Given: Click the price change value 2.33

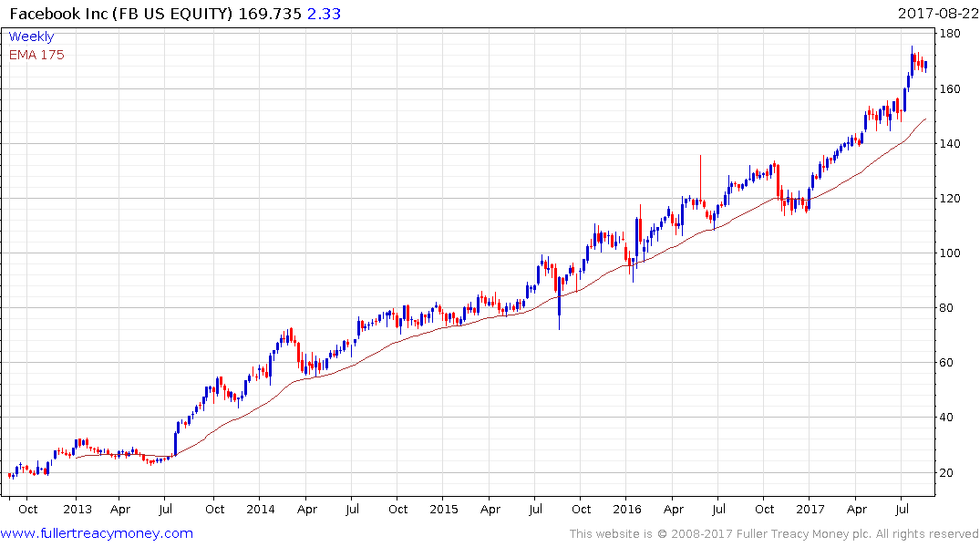Looking at the screenshot, I should pos(324,14).
